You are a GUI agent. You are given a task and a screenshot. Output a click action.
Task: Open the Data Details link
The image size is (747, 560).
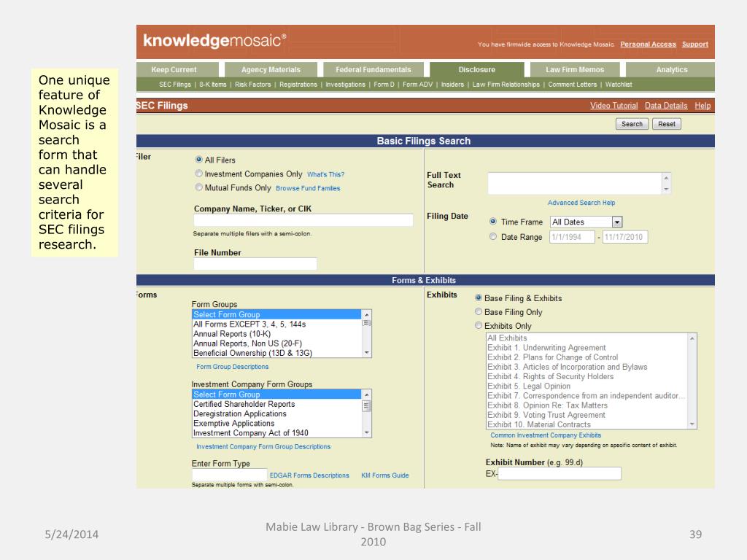click(x=666, y=106)
